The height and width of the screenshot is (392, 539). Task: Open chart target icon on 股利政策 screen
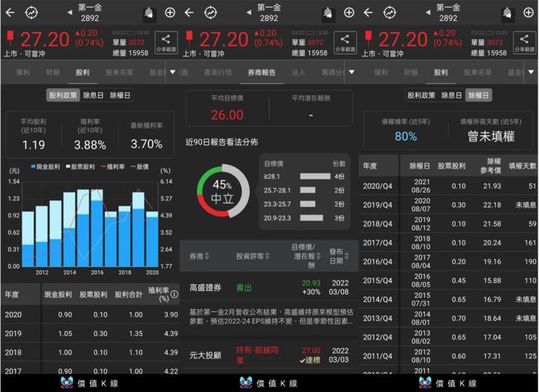31,13
